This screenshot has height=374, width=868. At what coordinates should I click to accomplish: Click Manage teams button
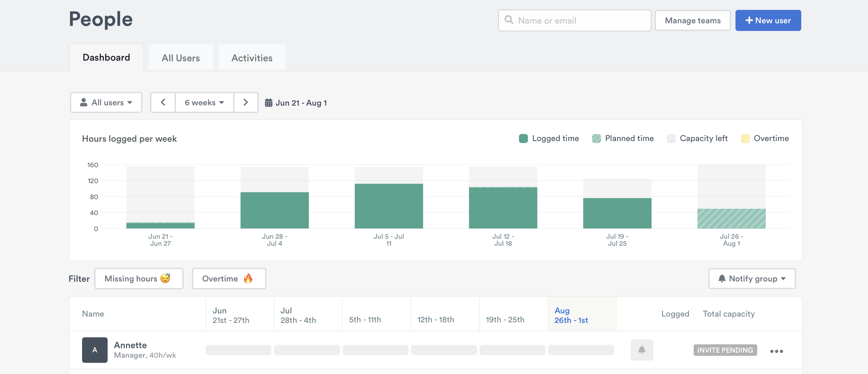692,20
